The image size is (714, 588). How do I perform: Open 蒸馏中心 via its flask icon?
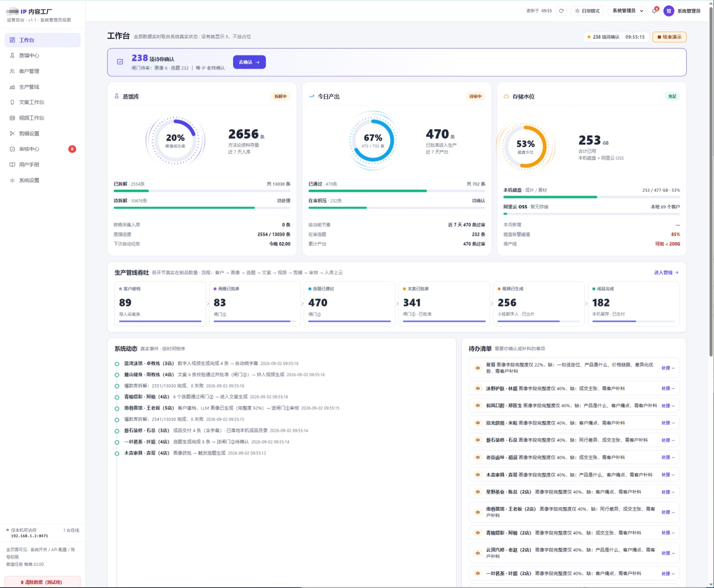[x=12, y=55]
